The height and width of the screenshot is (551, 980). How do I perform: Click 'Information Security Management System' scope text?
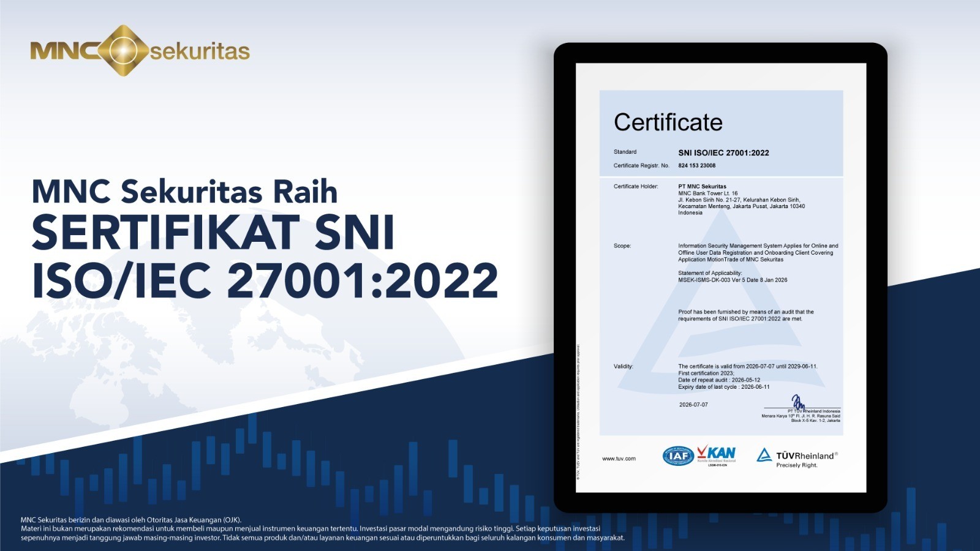(758, 252)
